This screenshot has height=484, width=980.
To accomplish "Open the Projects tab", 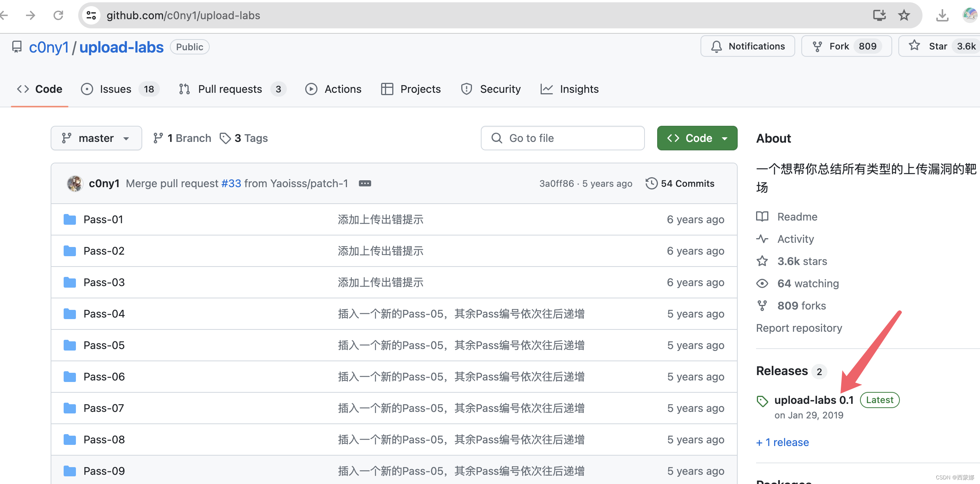I will (421, 89).
